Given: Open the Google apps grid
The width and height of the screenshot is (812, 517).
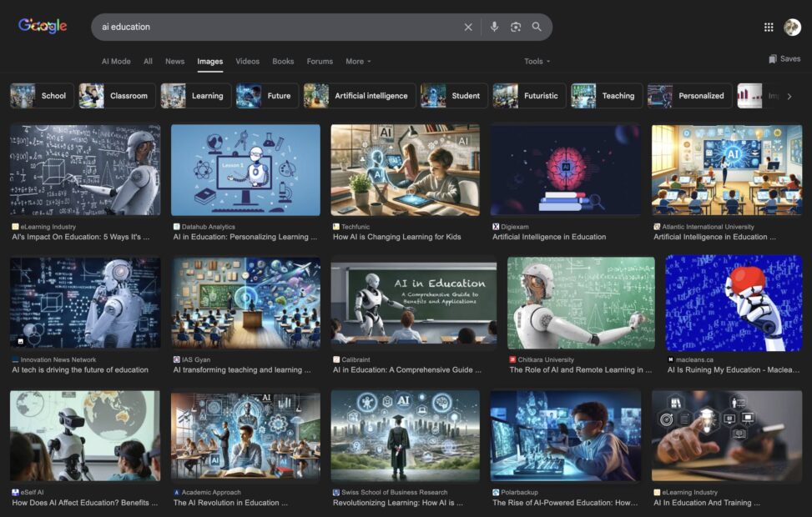Looking at the screenshot, I should point(769,27).
